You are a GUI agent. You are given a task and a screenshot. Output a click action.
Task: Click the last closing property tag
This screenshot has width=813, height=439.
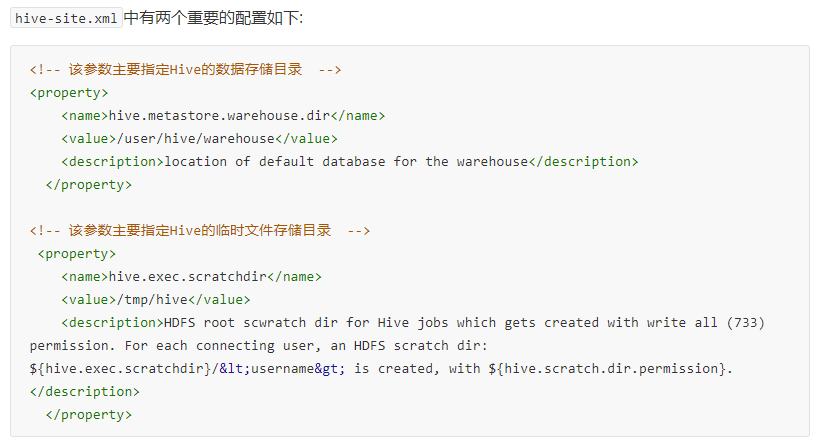[x=89, y=415]
